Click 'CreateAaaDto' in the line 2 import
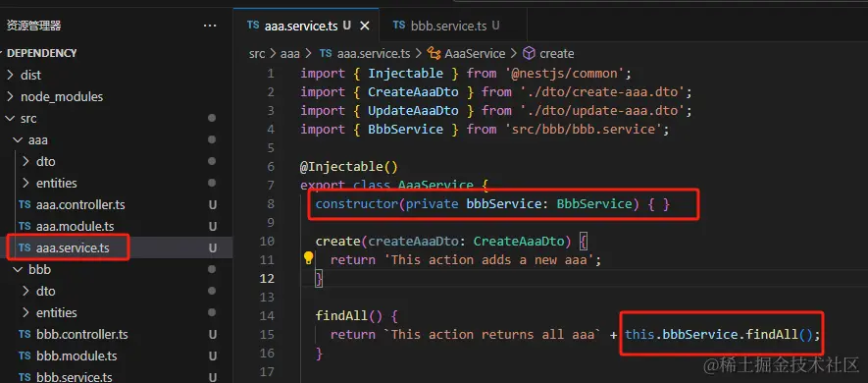The image size is (868, 383). click(x=414, y=92)
